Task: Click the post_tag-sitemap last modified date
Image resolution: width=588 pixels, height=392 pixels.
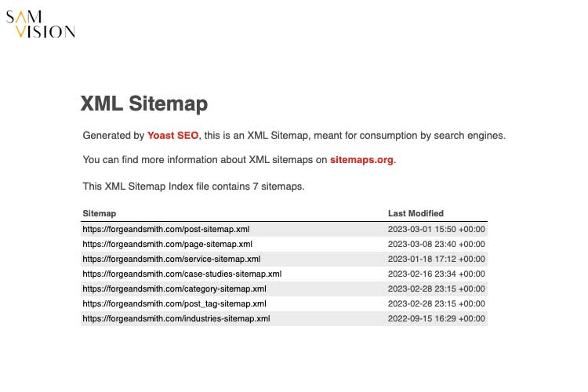Action: (437, 303)
